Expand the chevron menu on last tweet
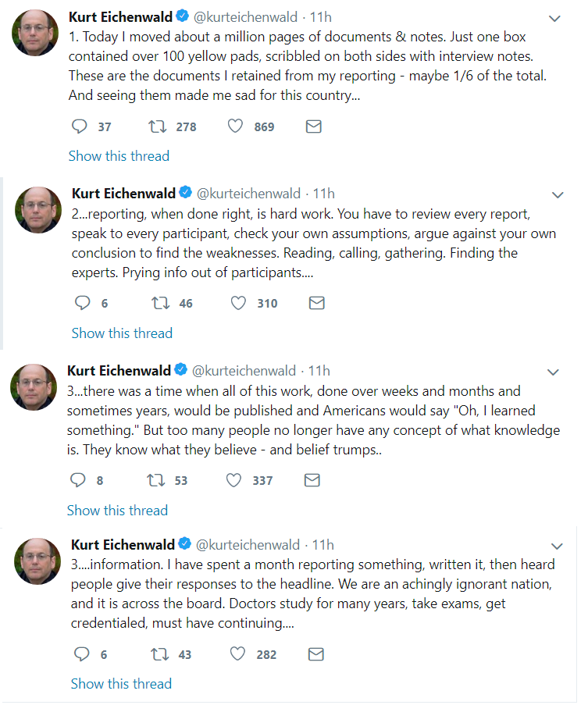 557,547
